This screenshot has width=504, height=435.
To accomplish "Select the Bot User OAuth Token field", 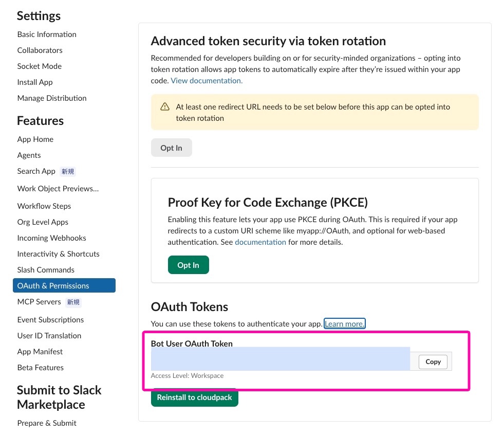I will [x=281, y=359].
